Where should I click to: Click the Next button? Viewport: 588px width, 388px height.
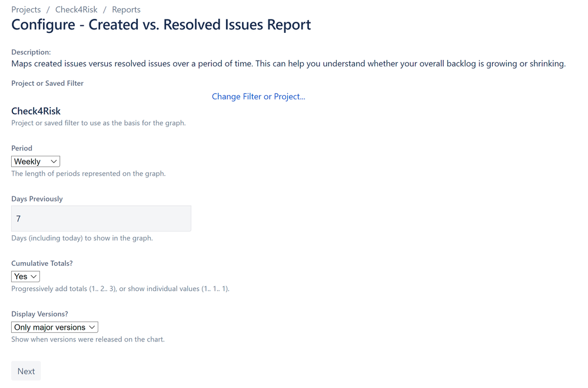click(x=26, y=371)
